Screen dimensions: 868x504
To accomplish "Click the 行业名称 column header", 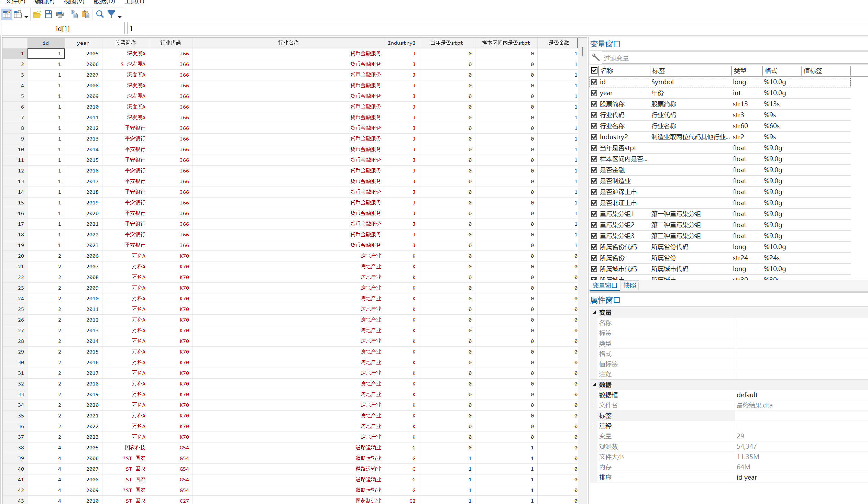I will point(288,43).
